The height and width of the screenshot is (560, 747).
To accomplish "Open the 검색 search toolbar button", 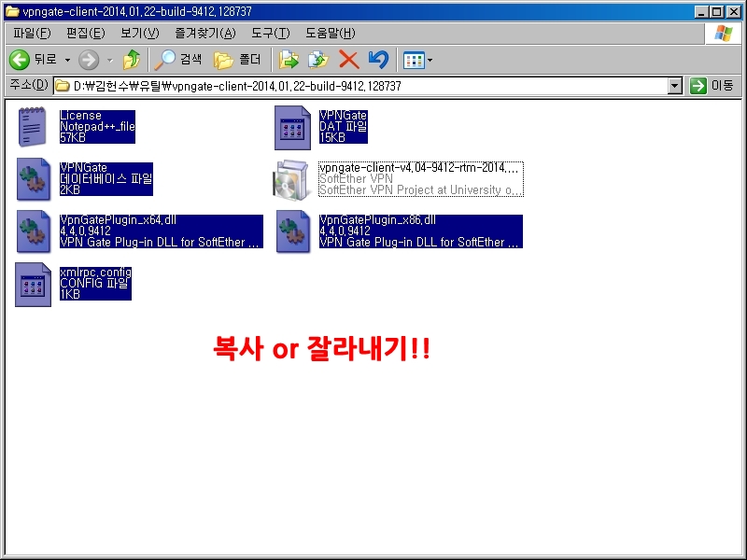I will coord(178,60).
